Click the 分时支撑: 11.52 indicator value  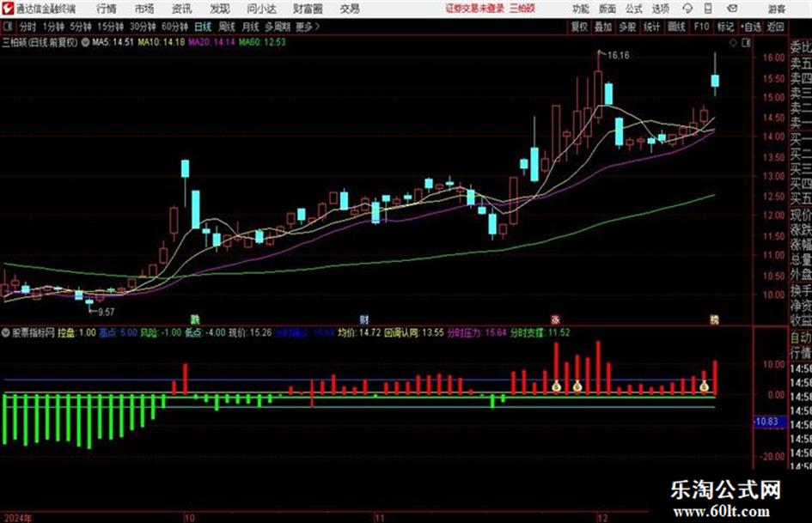(x=540, y=332)
